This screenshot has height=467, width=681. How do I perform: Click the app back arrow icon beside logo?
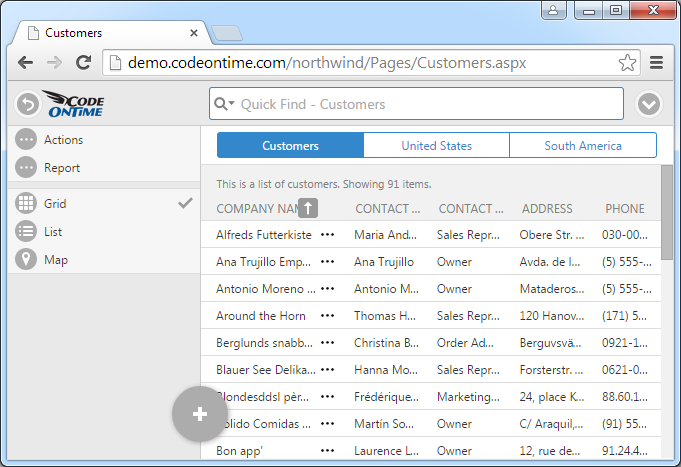tap(27, 104)
